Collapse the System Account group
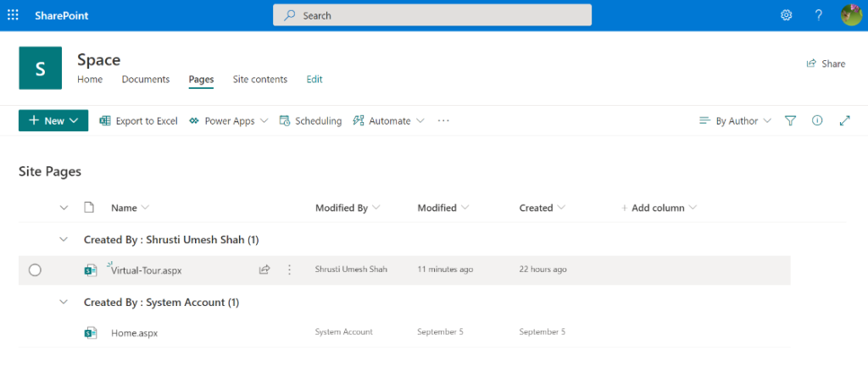 (x=64, y=302)
